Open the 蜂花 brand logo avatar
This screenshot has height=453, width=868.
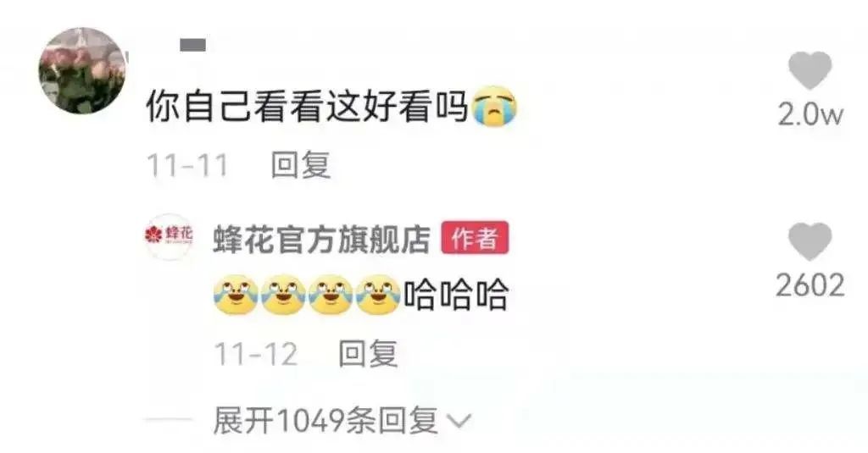169,236
